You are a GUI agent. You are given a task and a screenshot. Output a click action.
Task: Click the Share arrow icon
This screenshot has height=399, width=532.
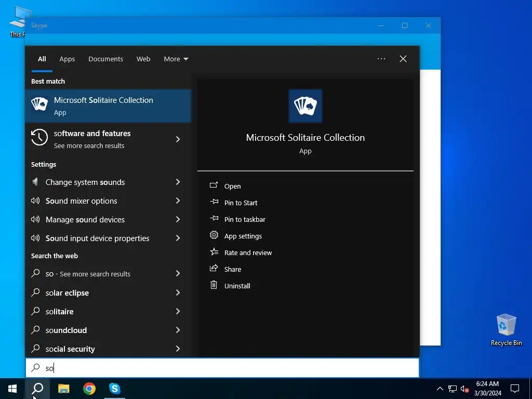214,268
